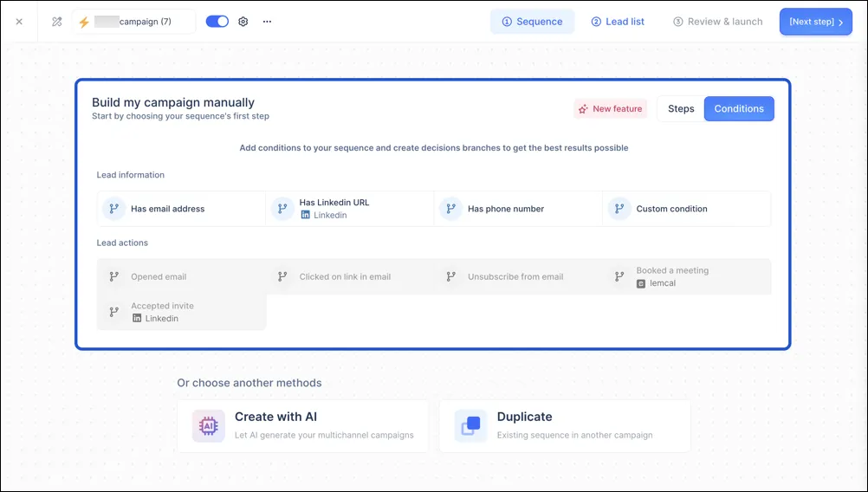Click the AI chip icon
The height and width of the screenshot is (492, 868).
pos(209,425)
